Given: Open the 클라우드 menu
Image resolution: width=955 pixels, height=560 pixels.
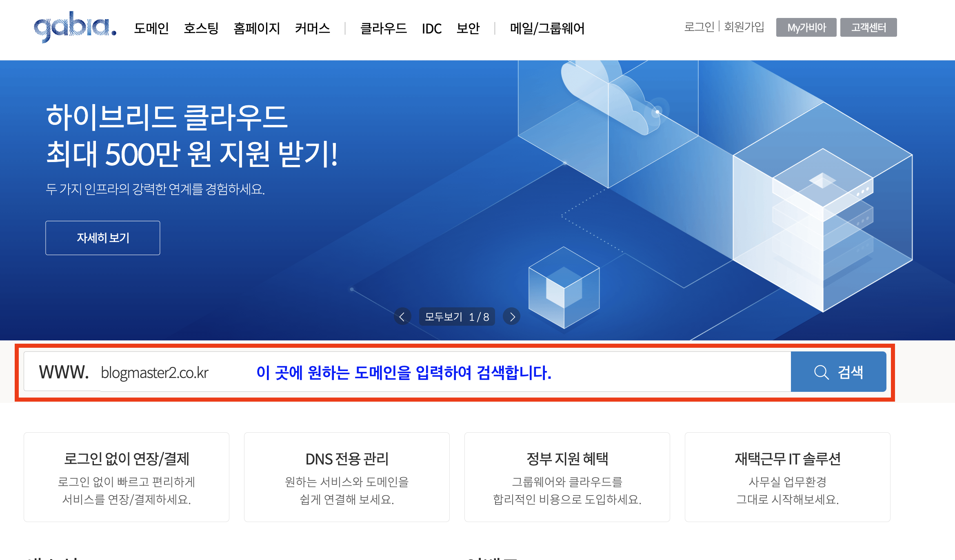Looking at the screenshot, I should [383, 28].
